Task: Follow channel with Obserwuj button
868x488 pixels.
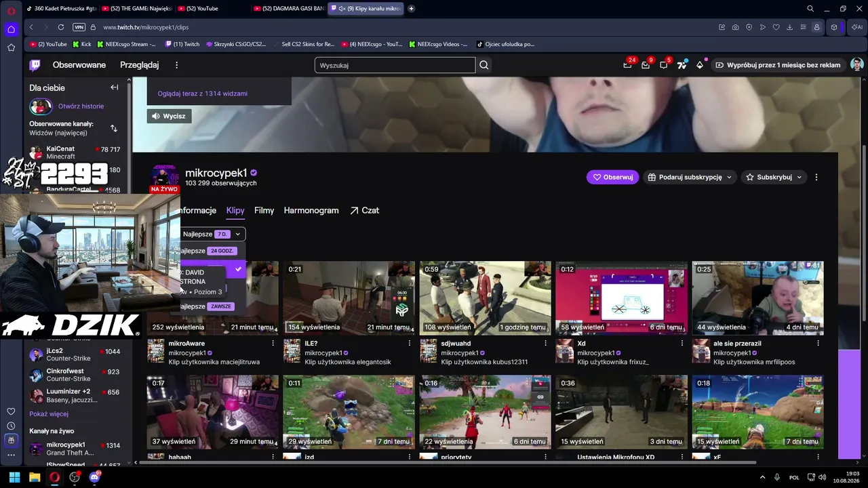Action: coord(612,177)
